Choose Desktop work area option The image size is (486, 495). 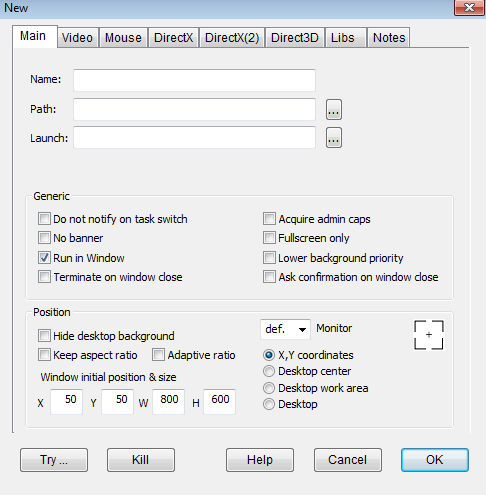point(269,388)
